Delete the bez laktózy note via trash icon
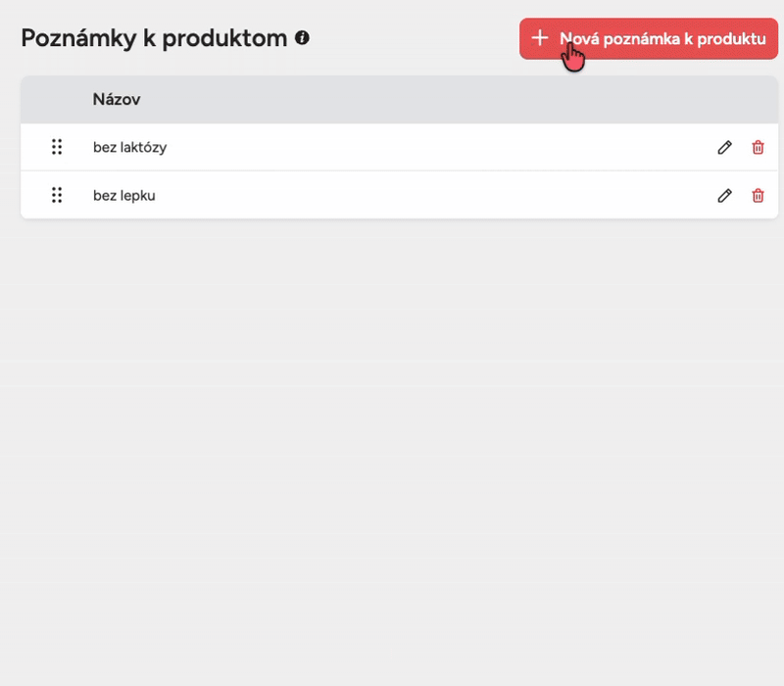Image resolution: width=784 pixels, height=686 pixels. click(x=758, y=147)
